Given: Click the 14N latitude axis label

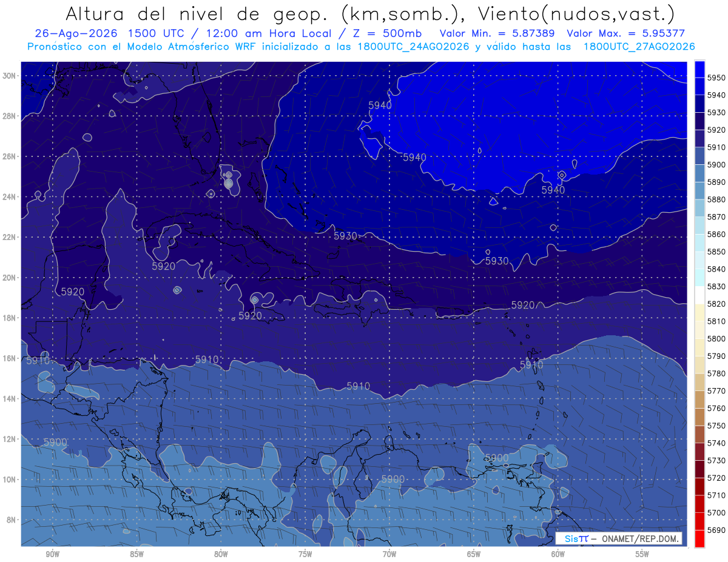Looking at the screenshot, I should point(8,398).
